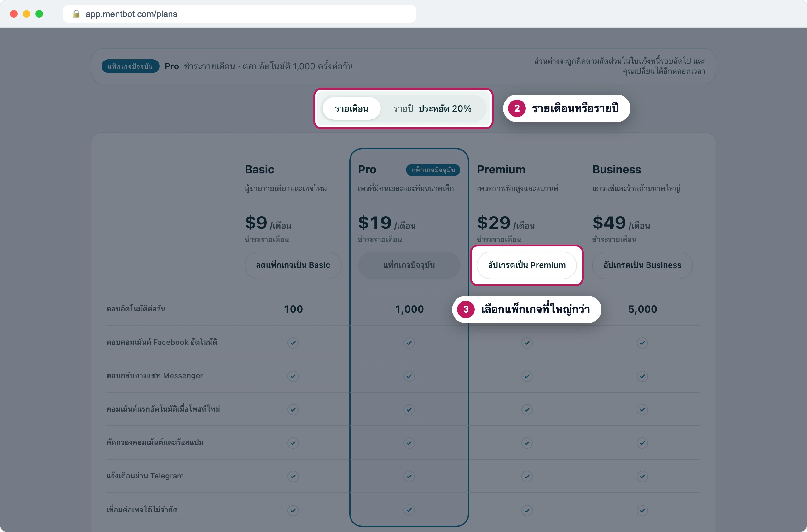
Task: Click the green window zoom button
Action: pyautogui.click(x=39, y=14)
